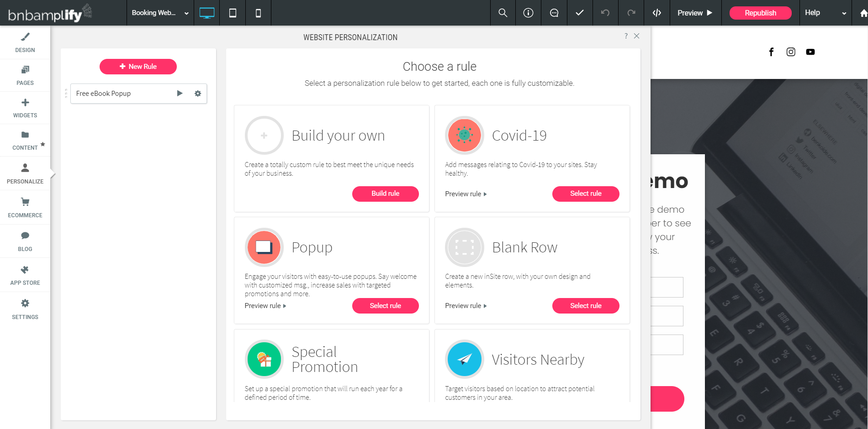Click the Special Promotion gift icon
This screenshot has width=868, height=429.
pos(264,359)
